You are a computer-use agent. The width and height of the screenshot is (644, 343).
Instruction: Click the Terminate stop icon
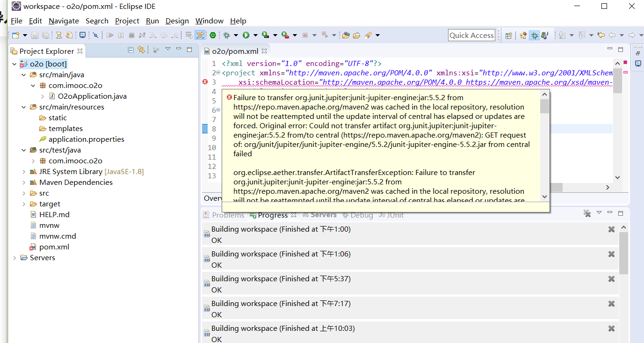click(131, 35)
